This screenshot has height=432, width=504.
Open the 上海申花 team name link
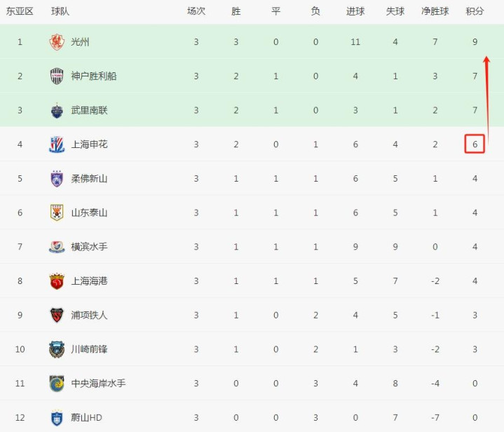[89, 144]
